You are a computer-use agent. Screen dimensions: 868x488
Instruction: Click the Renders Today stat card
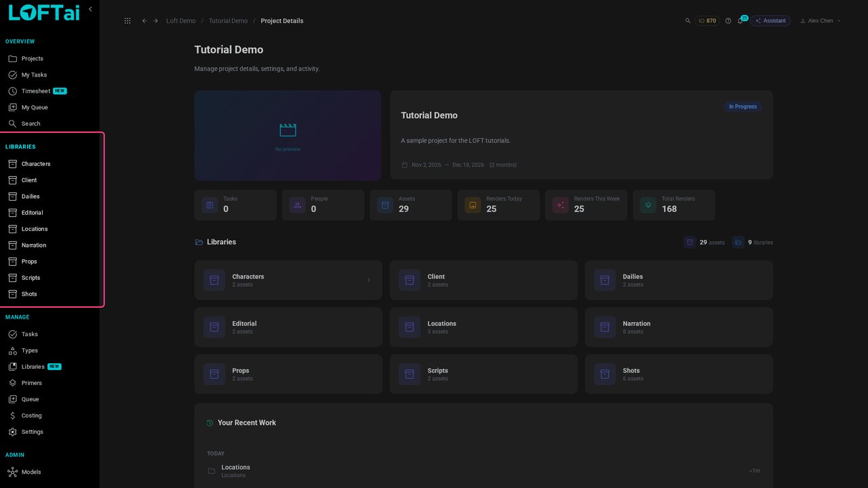click(498, 205)
